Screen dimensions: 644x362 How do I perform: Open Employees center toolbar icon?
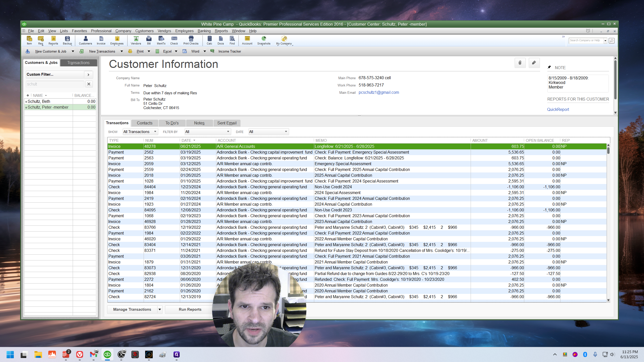click(x=117, y=40)
